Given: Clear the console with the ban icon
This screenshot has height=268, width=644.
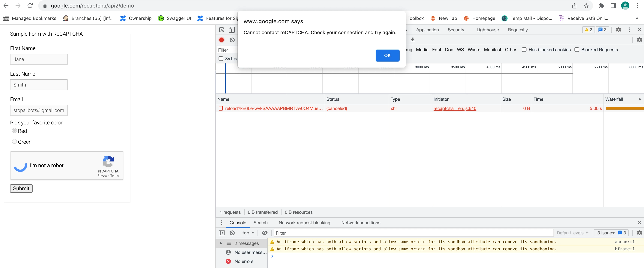Looking at the screenshot, I should (x=232, y=233).
